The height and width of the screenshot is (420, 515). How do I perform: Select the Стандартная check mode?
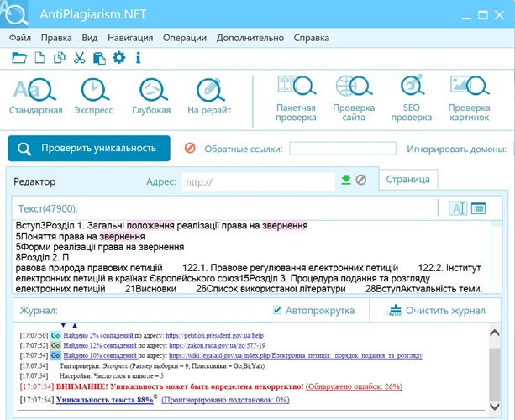click(35, 96)
